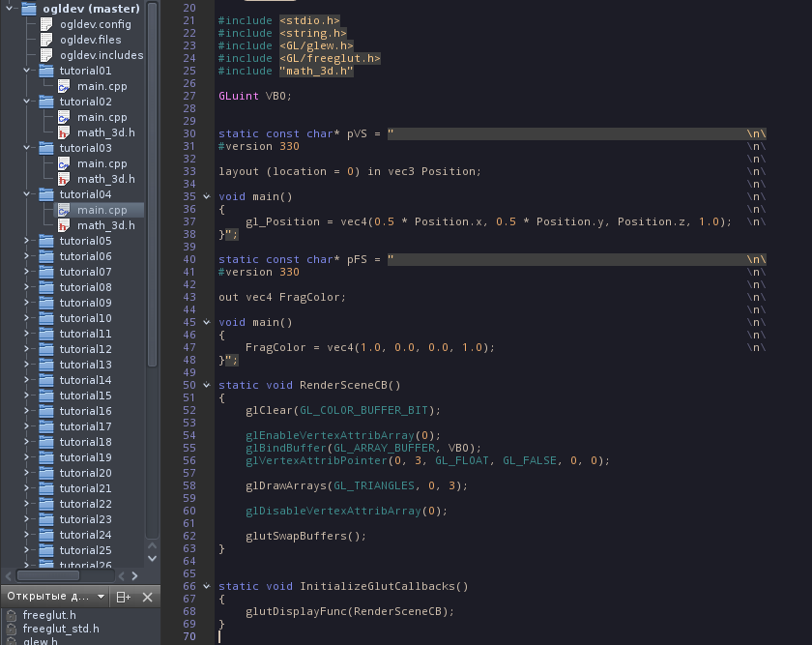Click the ogldev.files file icon
The height and width of the screenshot is (645, 812).
(x=46, y=40)
